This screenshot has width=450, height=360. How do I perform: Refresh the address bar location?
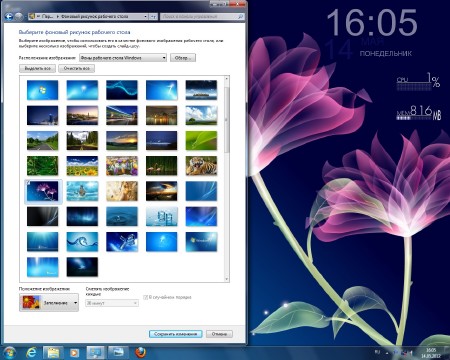point(153,16)
